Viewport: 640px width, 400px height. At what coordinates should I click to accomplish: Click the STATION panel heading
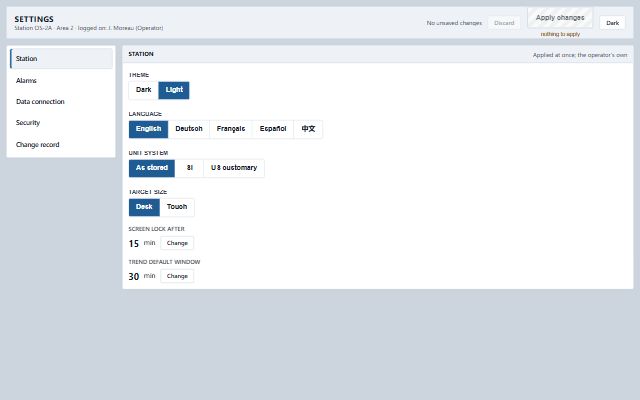(x=141, y=54)
